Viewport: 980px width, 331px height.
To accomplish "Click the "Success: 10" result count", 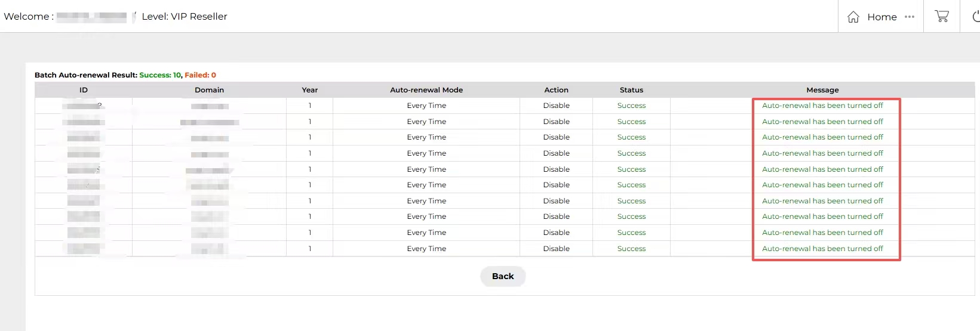I will (x=160, y=75).
